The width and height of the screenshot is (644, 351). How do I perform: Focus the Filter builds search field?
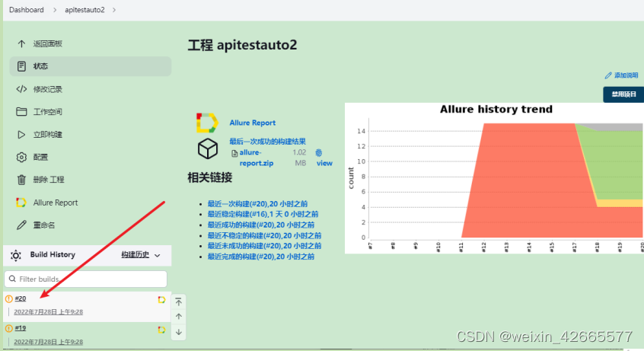coord(85,279)
